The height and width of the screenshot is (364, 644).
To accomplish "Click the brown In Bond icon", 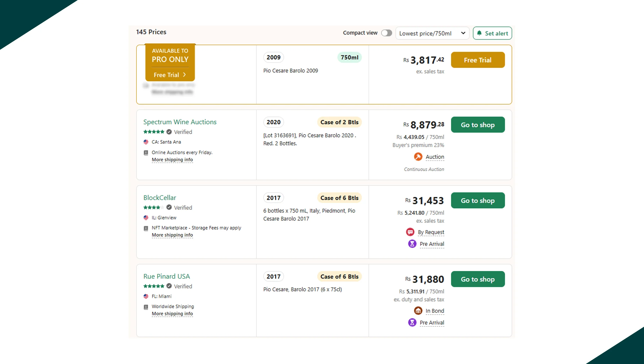I will (x=418, y=311).
